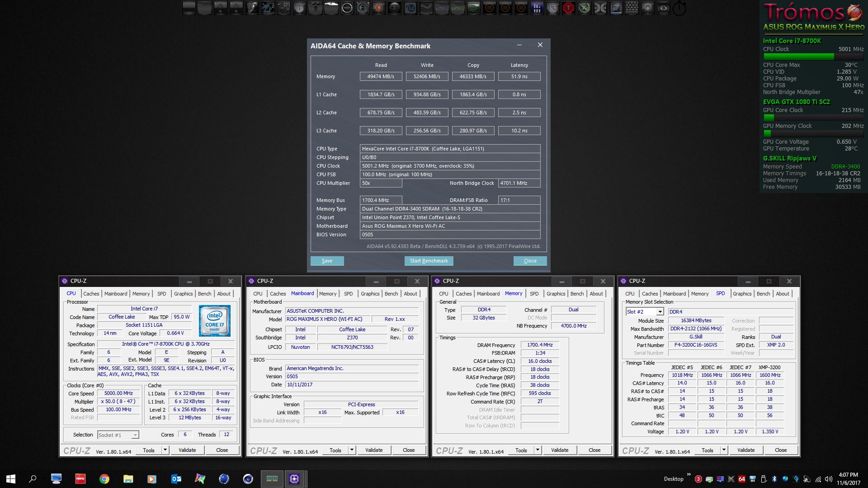Open settings gear icon in top dock
This screenshot has height=488, width=868.
tap(647, 8)
